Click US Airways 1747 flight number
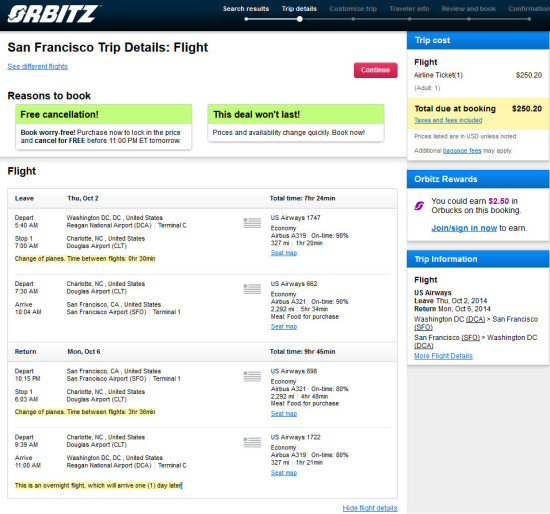 coord(295,218)
